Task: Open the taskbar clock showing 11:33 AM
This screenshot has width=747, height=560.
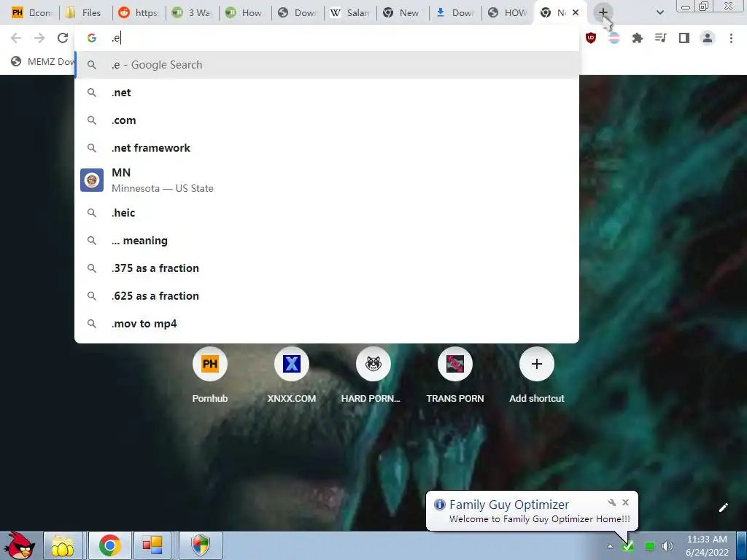Action: (706, 545)
